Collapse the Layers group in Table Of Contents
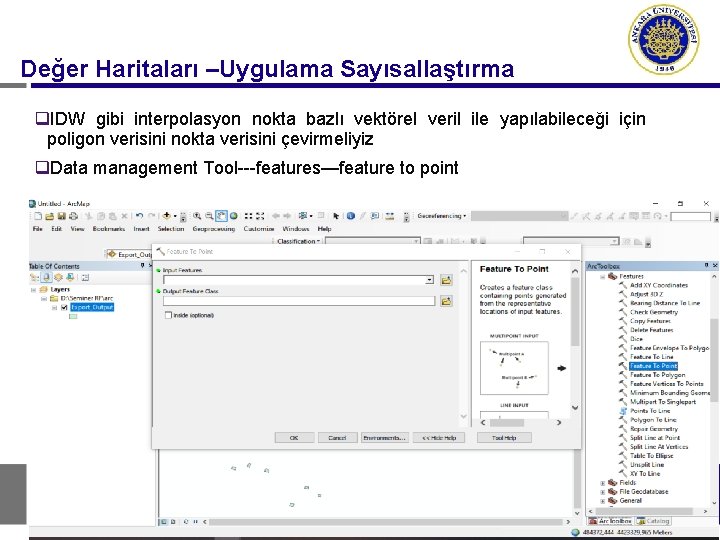This screenshot has height=540, width=720. click(x=33, y=290)
